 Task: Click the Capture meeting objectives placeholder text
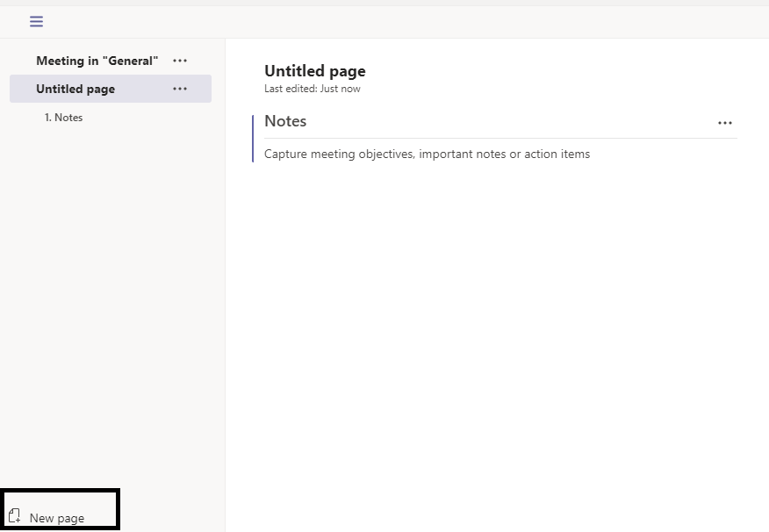427,154
